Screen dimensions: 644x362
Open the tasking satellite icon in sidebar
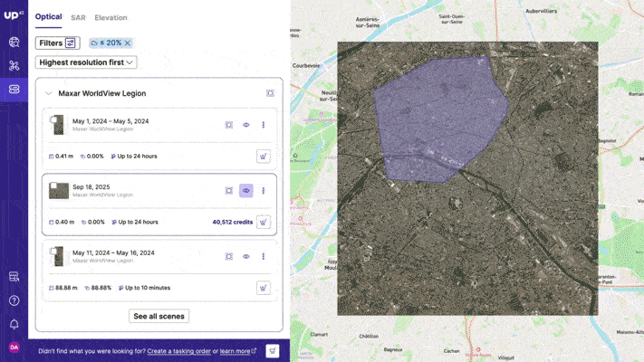pos(14,66)
